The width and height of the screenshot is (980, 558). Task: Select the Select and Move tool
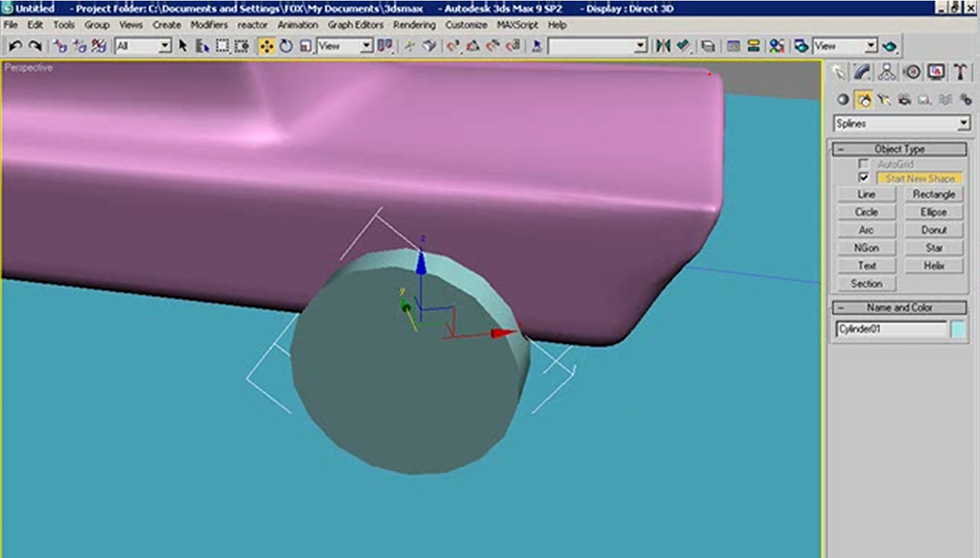[266, 46]
